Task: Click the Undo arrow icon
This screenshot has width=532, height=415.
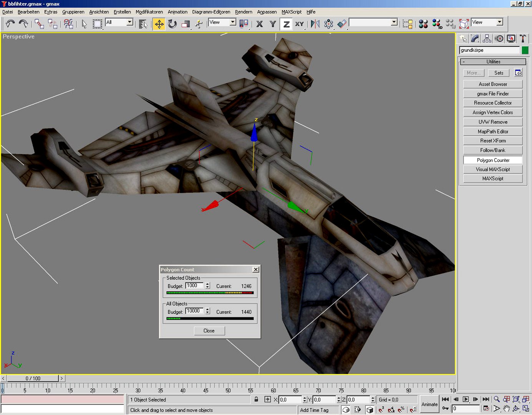Action: pos(10,24)
